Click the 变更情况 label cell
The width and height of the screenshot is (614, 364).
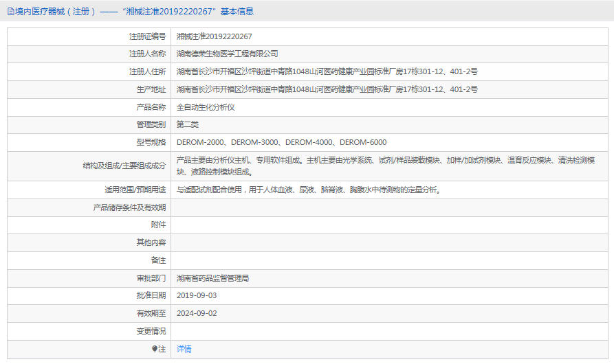point(89,332)
